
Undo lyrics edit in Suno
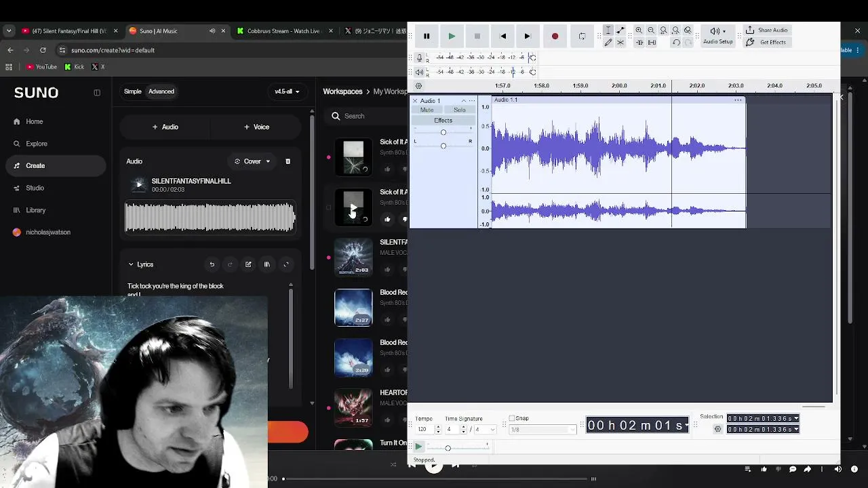pos(212,264)
